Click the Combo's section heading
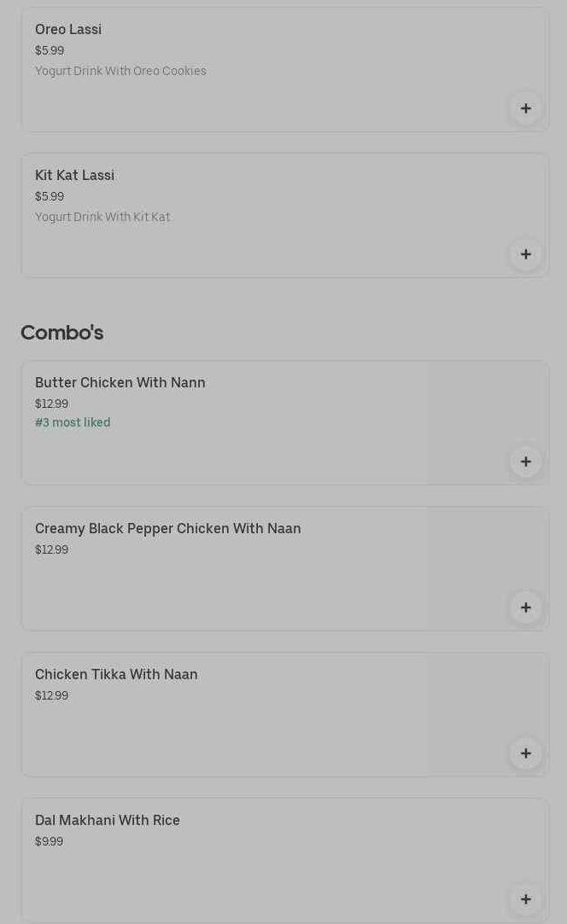Viewport: 567px width, 924px height. [62, 333]
